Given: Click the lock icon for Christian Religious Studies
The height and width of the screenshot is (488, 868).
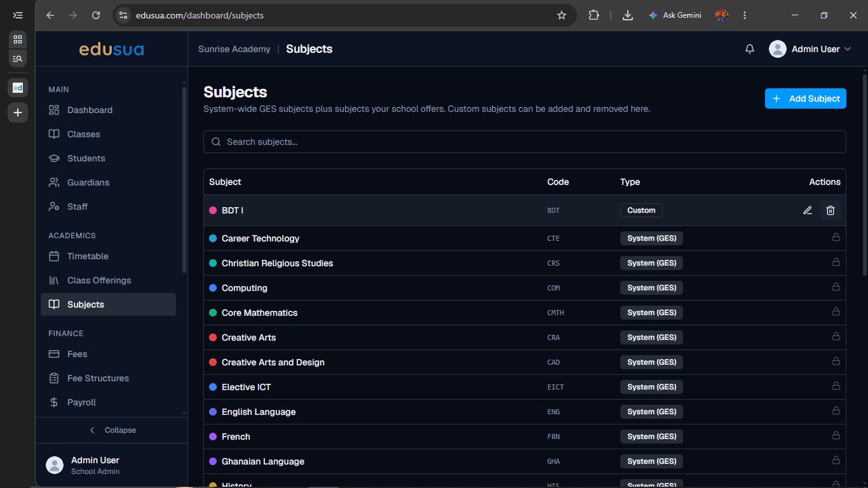Looking at the screenshot, I should coord(836,262).
